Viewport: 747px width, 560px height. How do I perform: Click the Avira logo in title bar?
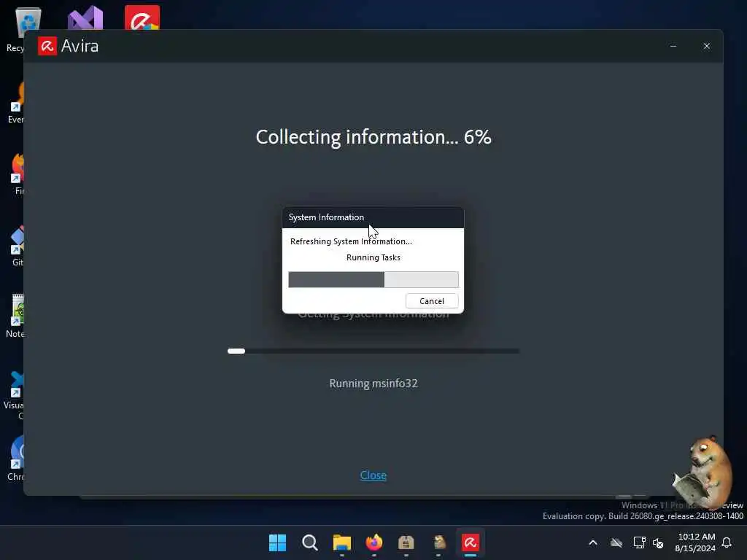coord(47,46)
